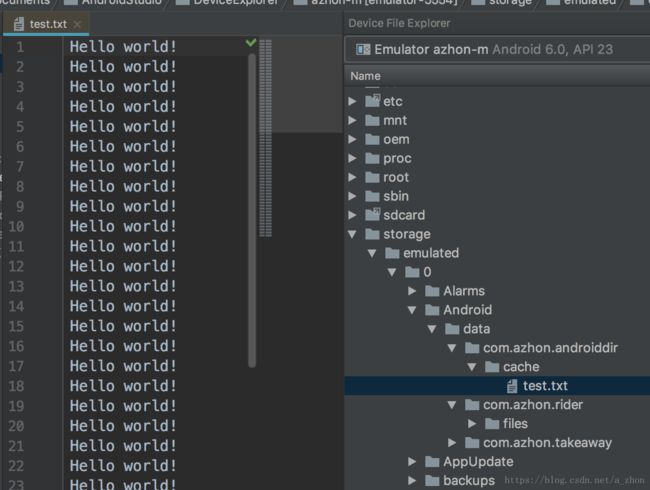
Task: Click the com.azhon.androiddir folder icon
Action: pos(472,348)
